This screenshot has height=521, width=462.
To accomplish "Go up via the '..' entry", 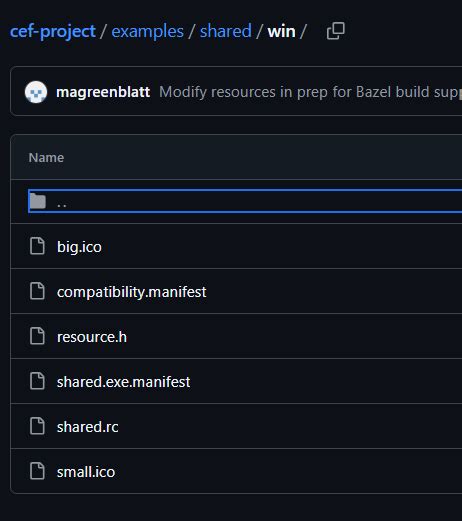I will tap(62, 204).
